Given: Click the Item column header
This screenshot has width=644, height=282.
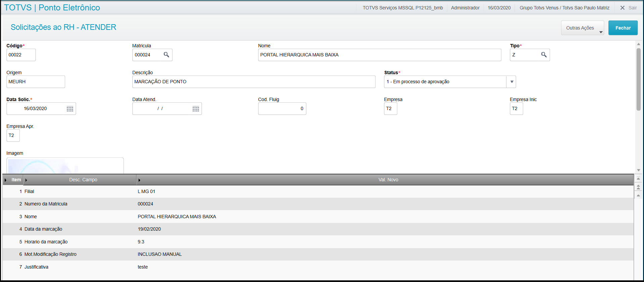Looking at the screenshot, I should 16,180.
